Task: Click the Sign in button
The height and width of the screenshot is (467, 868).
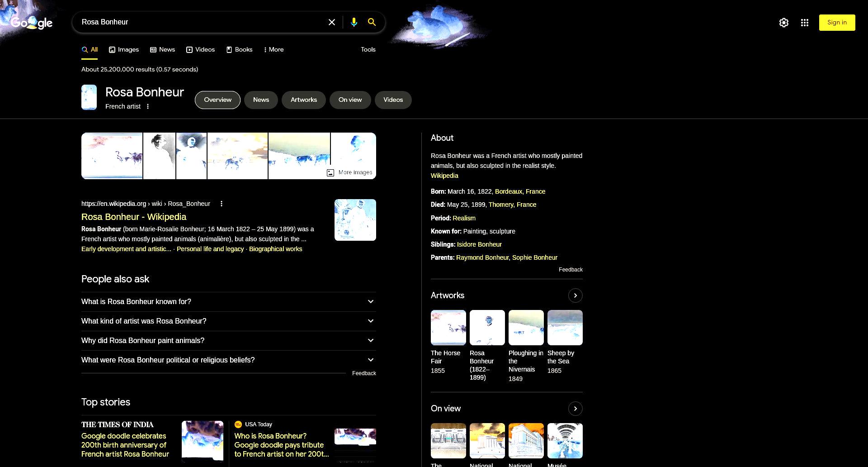Action: pyautogui.click(x=837, y=23)
